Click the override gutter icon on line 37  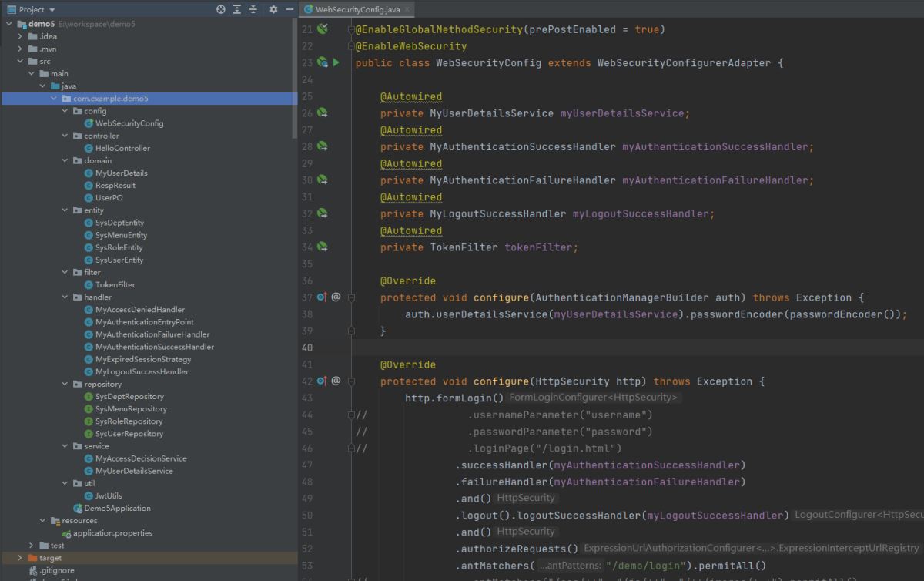(x=323, y=297)
